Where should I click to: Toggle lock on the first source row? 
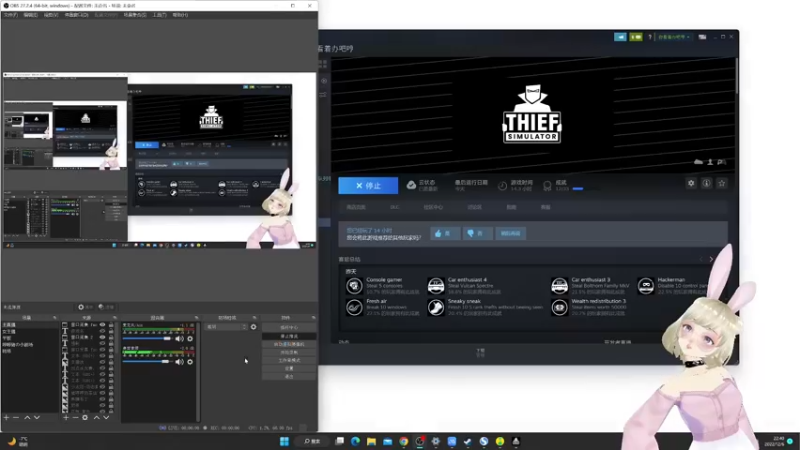pos(111,324)
